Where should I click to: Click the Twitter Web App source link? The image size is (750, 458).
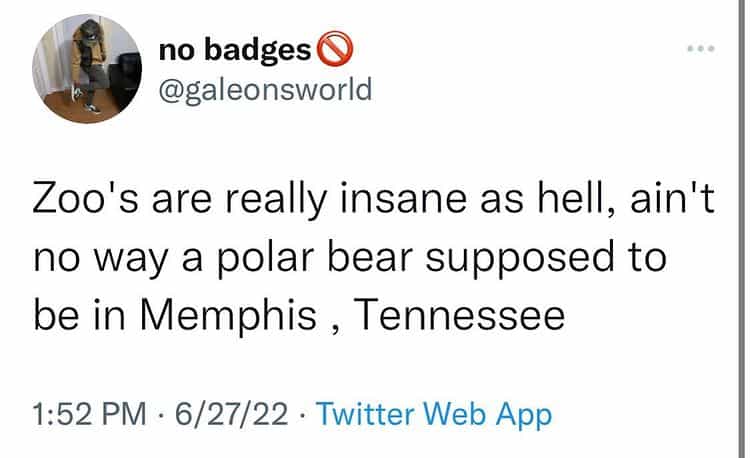[x=433, y=413]
